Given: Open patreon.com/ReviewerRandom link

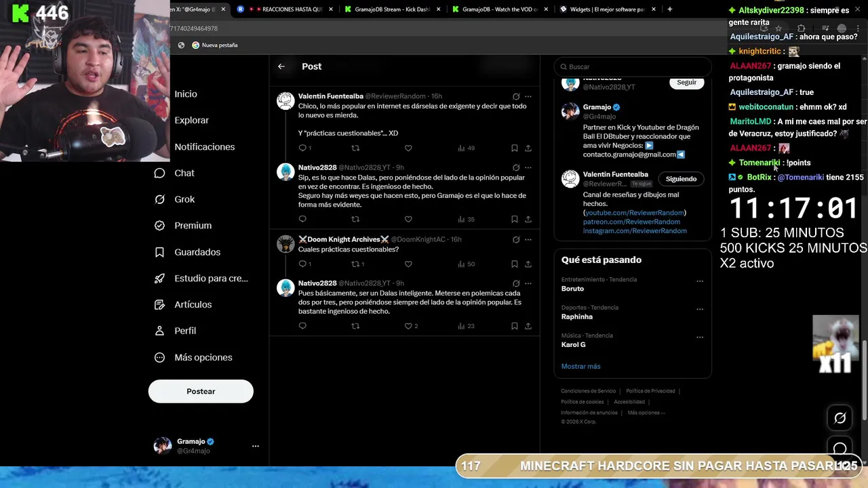Looking at the screenshot, I should [631, 222].
